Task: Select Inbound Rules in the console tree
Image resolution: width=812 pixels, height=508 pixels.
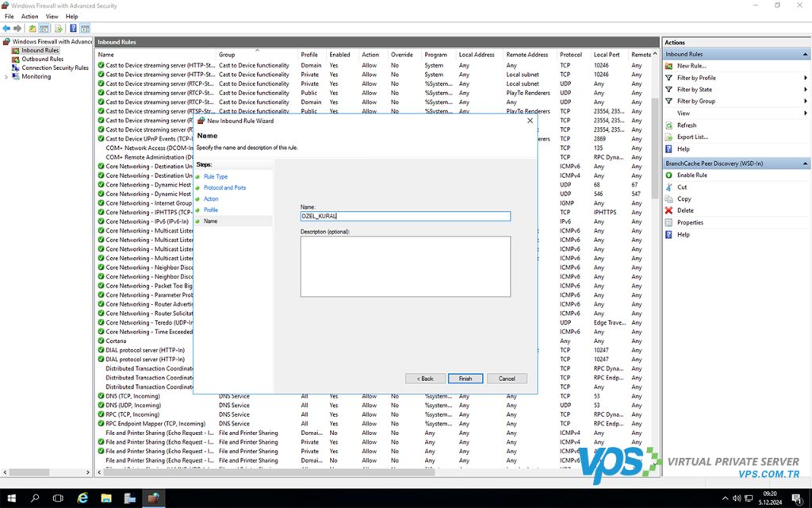Action: coord(40,50)
